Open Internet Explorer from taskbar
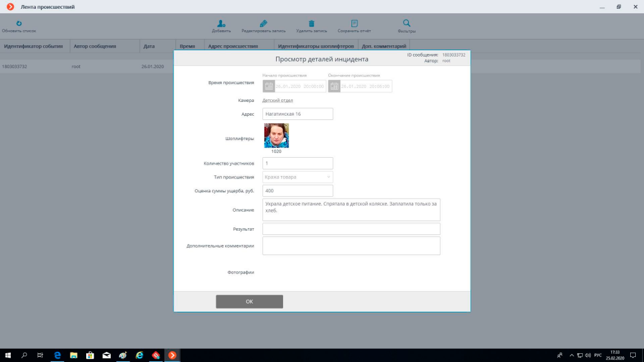Image resolution: width=644 pixels, height=362 pixels. (x=140, y=356)
